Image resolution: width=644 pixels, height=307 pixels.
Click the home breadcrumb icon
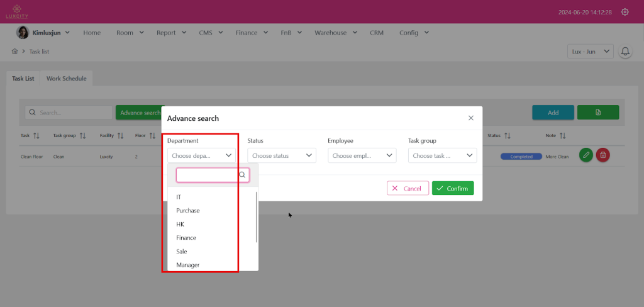click(14, 52)
